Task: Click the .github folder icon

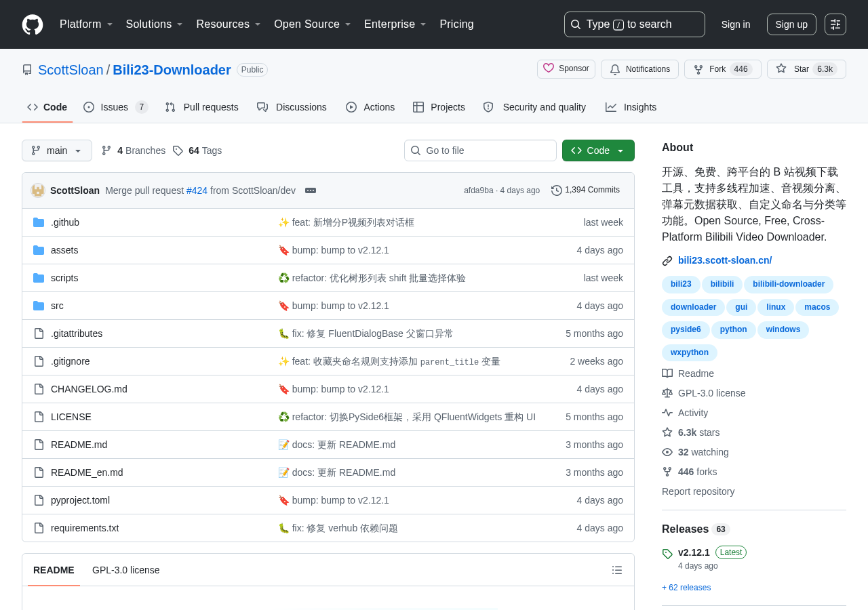Action: pyautogui.click(x=39, y=222)
